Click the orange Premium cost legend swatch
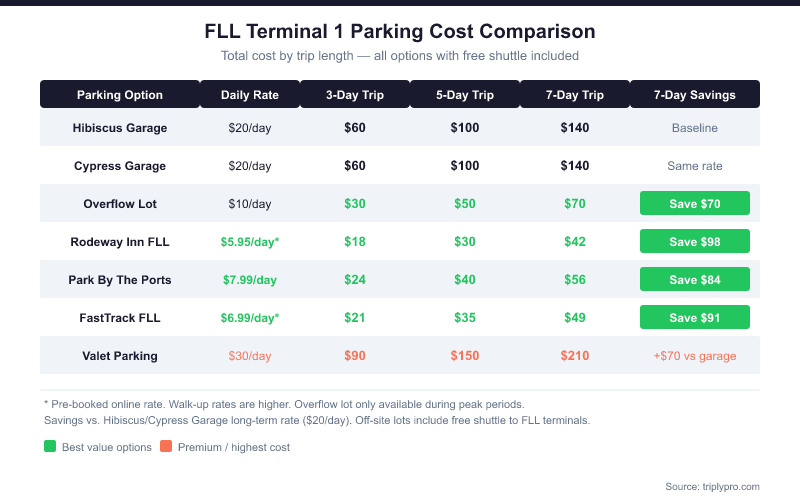 click(166, 447)
